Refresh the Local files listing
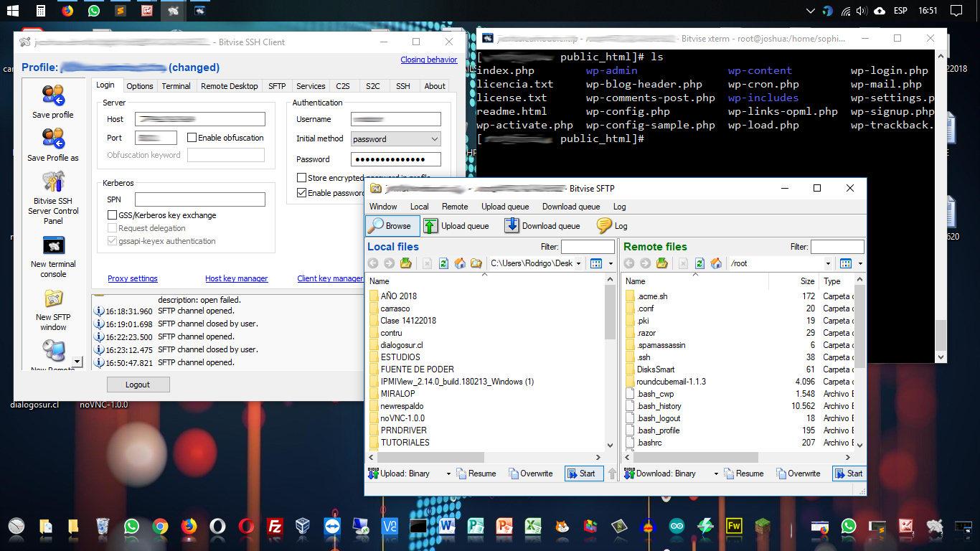 point(443,263)
